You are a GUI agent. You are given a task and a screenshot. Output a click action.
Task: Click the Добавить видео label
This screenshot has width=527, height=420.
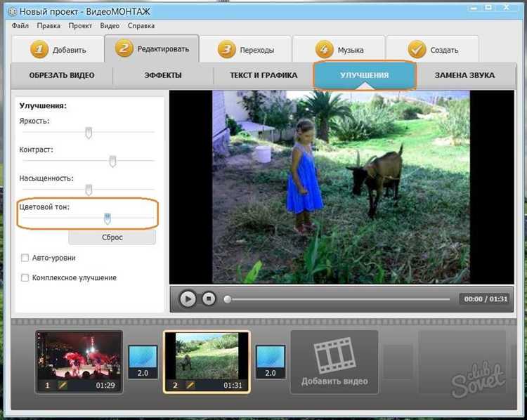[334, 381]
